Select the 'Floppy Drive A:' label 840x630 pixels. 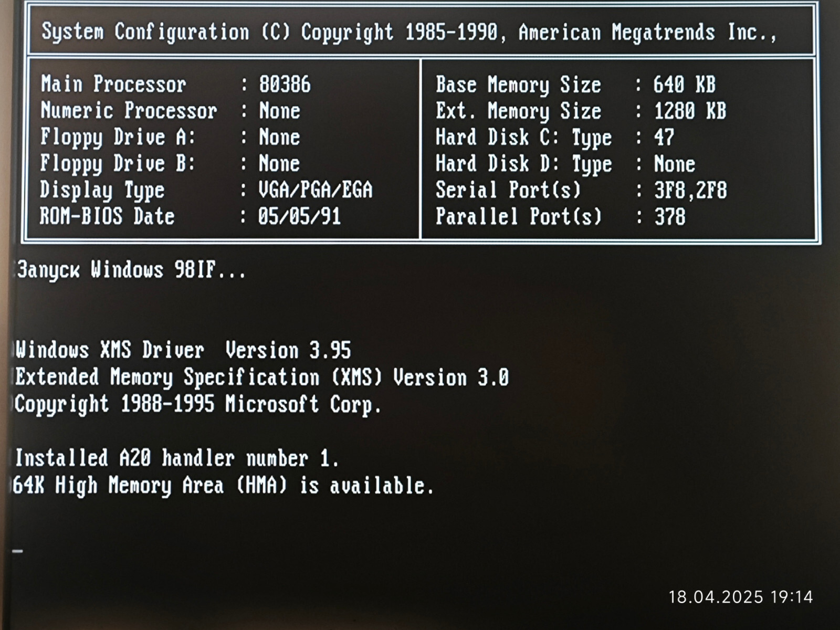118,138
